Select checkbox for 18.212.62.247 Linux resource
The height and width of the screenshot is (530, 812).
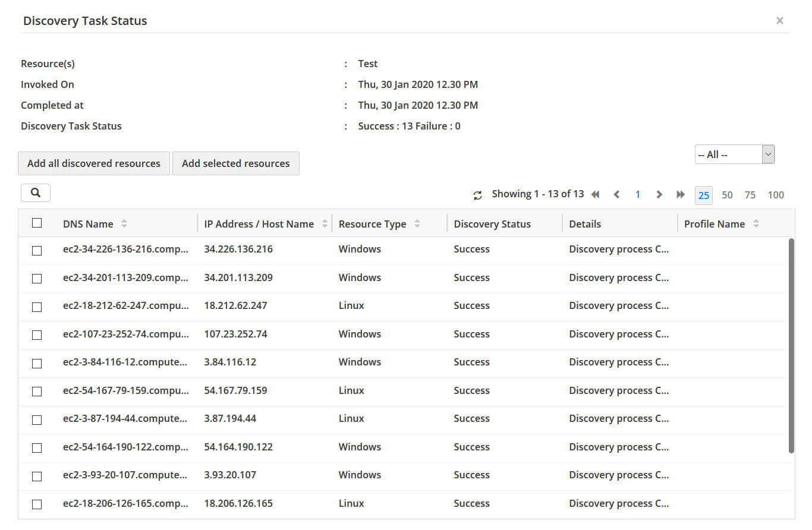[37, 307]
